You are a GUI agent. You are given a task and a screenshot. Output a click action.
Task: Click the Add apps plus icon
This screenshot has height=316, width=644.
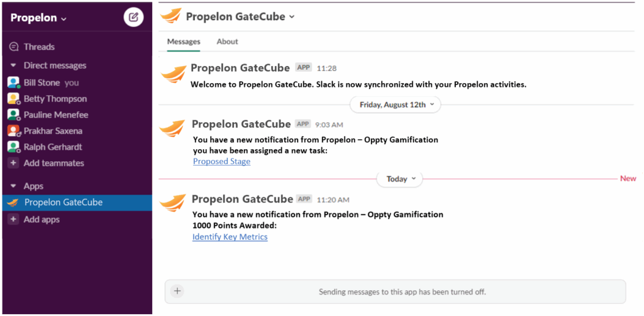14,220
